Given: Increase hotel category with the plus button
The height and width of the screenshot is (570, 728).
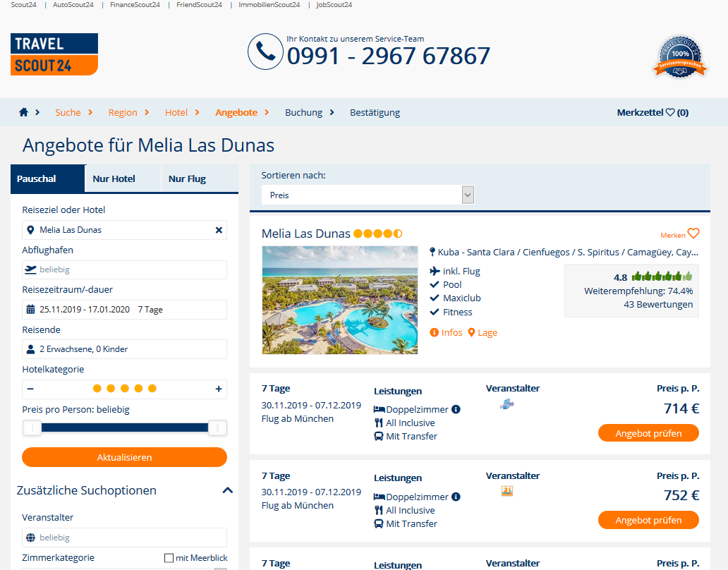Looking at the screenshot, I should (x=219, y=389).
